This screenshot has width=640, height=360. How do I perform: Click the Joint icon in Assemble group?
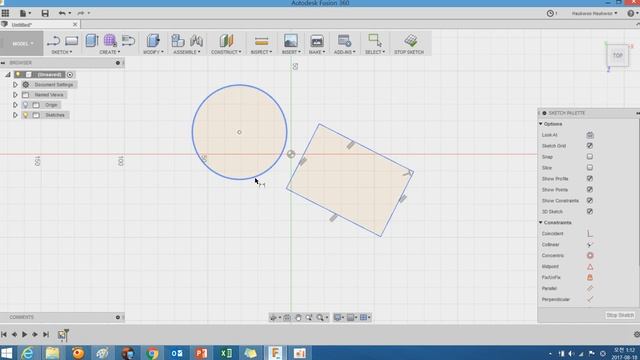(x=196, y=40)
